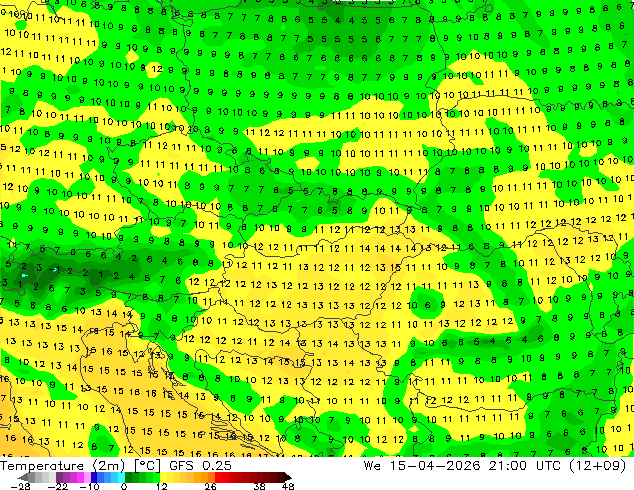
Task: Click the "26" legend scale label
Action: pos(210,486)
